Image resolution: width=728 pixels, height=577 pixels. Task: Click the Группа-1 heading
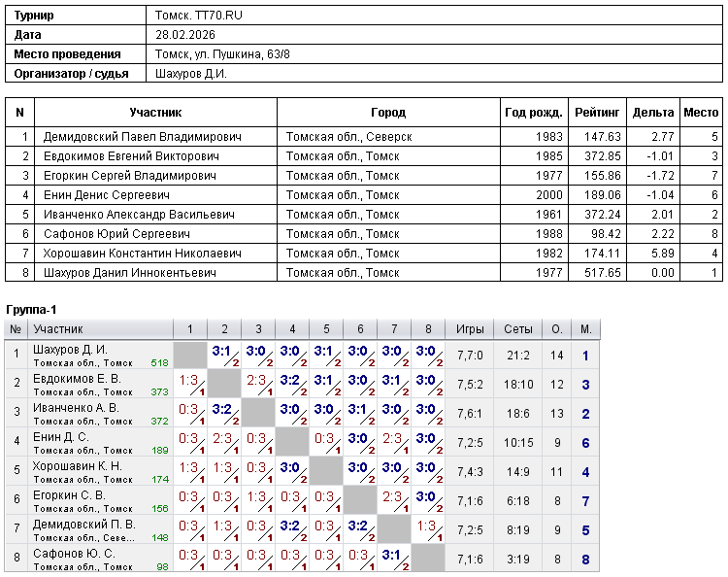(33, 309)
